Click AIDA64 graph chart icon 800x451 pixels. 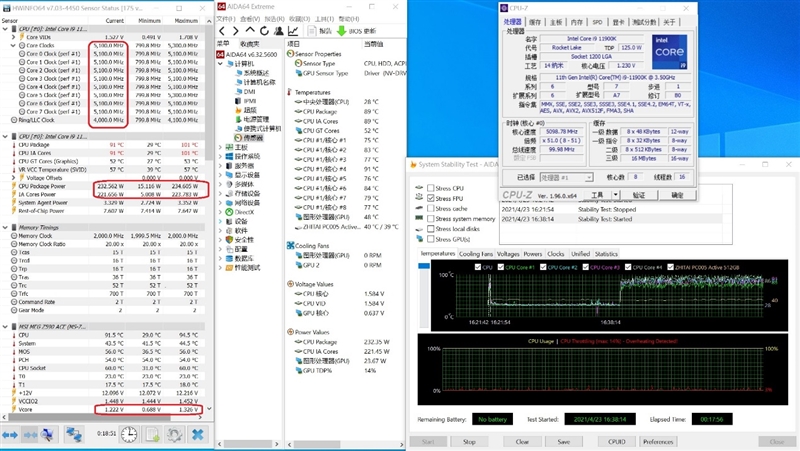click(x=293, y=31)
